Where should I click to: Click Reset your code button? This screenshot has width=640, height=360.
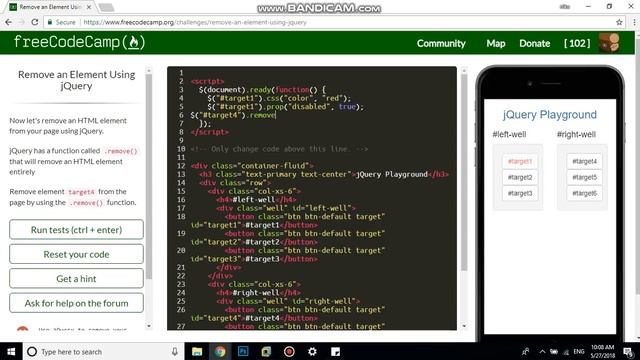(x=76, y=254)
